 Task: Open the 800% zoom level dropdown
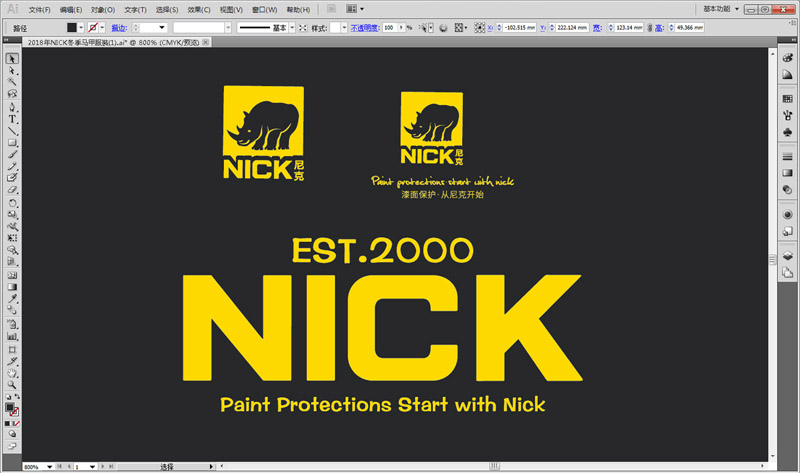click(x=49, y=466)
